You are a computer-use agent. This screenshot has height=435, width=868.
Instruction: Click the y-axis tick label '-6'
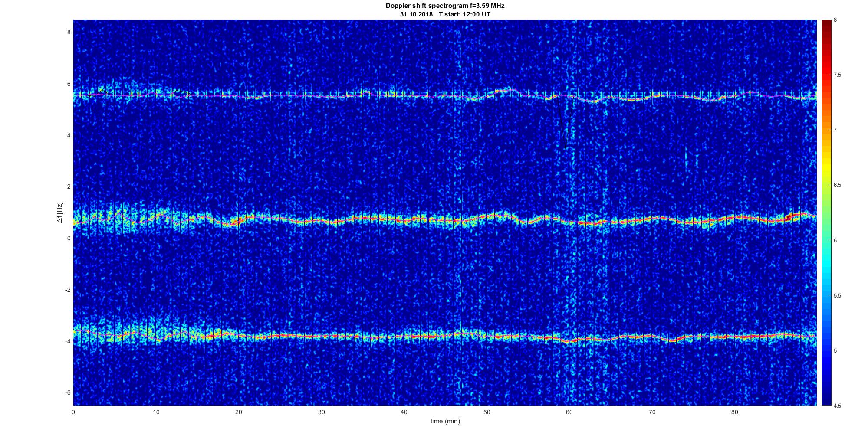67,392
